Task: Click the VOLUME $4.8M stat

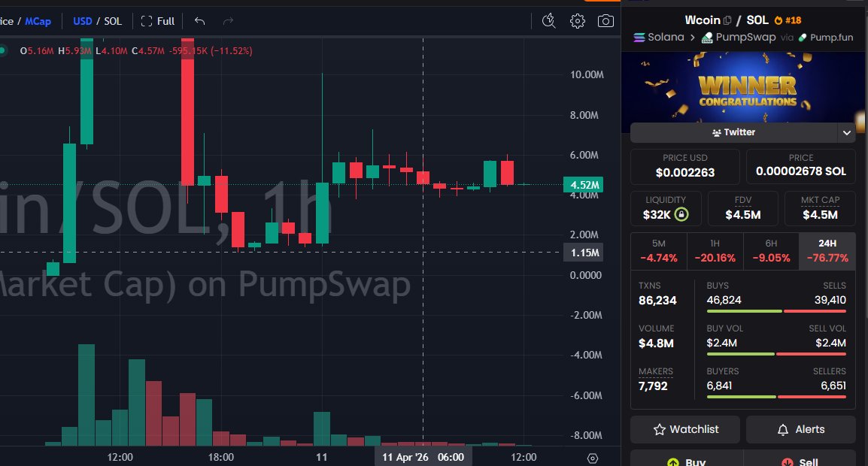Action: pos(657,337)
